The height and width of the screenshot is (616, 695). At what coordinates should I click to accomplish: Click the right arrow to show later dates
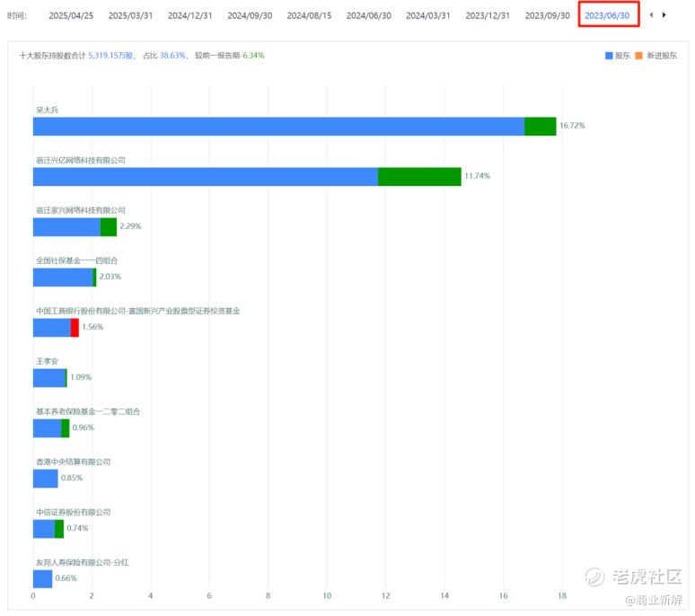click(x=664, y=15)
